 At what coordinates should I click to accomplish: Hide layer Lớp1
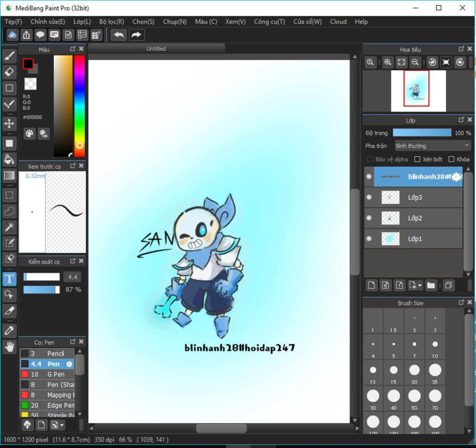click(x=369, y=238)
